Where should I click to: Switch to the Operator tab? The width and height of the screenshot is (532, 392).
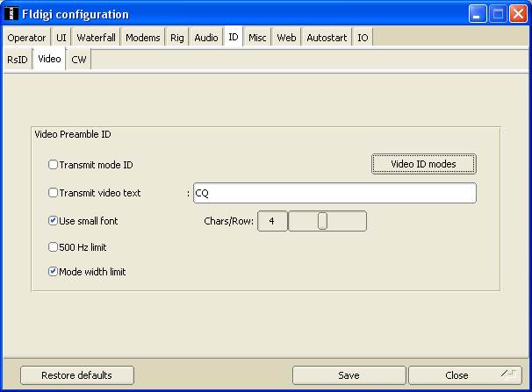coord(26,38)
